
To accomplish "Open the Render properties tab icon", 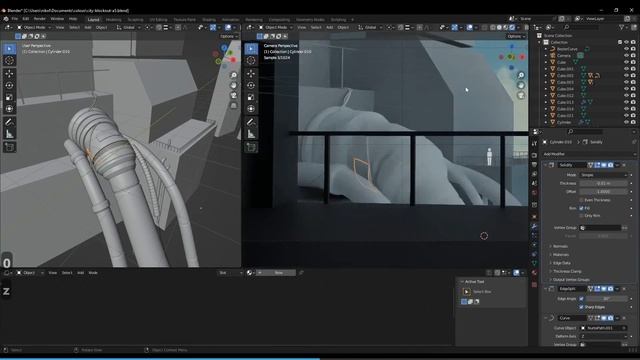I will coord(534,155).
